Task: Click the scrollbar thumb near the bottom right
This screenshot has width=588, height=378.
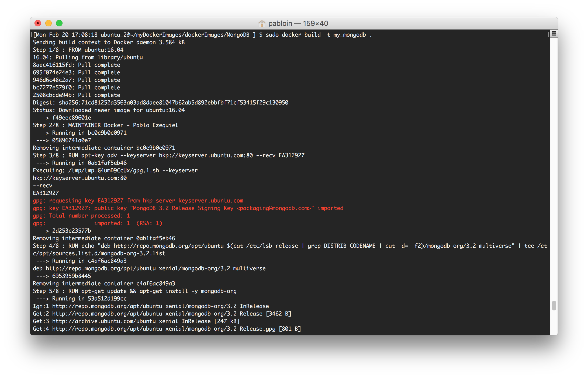Action: tap(554, 306)
